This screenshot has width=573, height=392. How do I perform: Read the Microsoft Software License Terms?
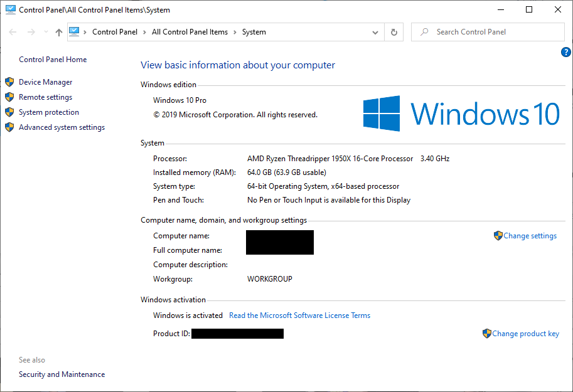(299, 315)
